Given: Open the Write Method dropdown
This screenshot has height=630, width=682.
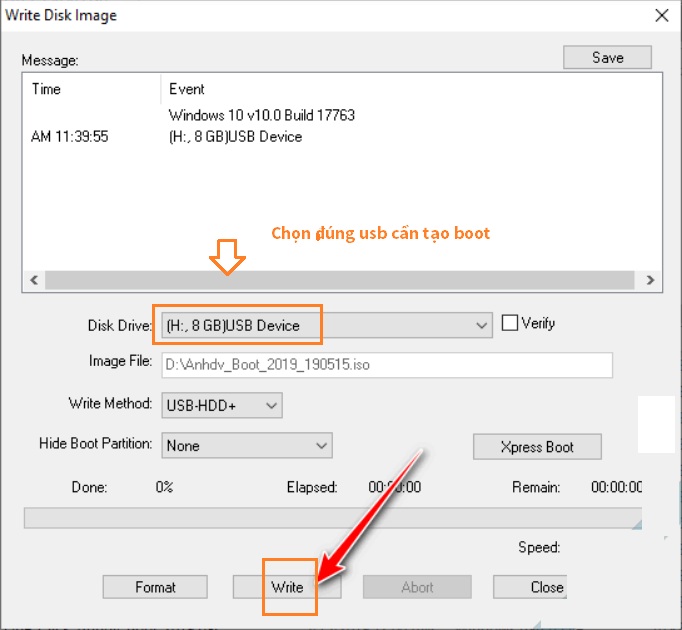Looking at the screenshot, I should click(x=222, y=405).
